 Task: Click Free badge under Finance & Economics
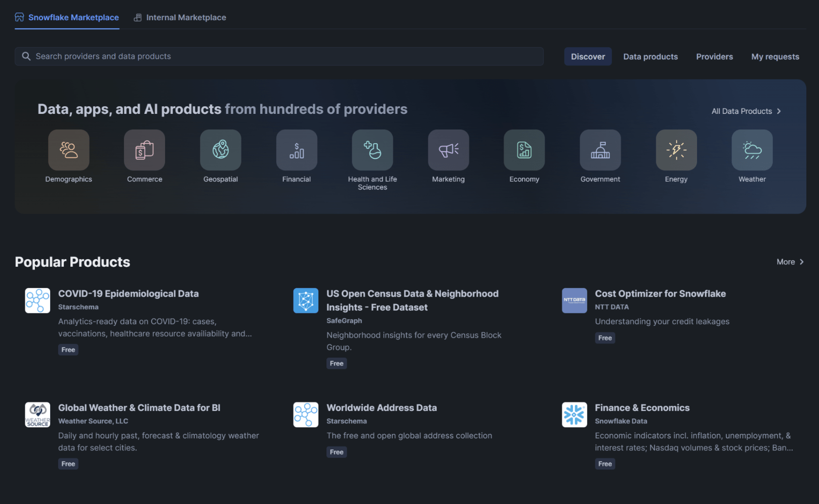click(605, 464)
